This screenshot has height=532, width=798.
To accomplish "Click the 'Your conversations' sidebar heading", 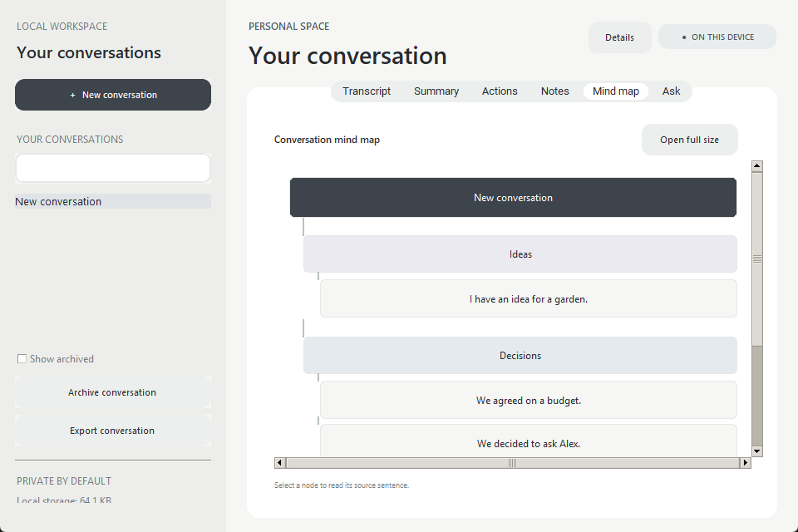I will [89, 52].
